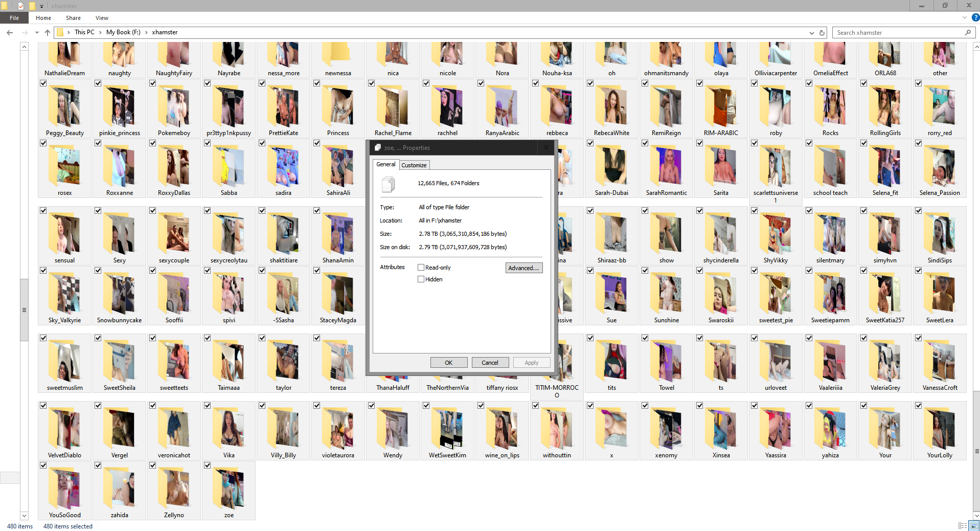Screen dimensions: 980x531
Task: Uncheck the Sky_Valkyrie folder checkbox
Action: [43, 271]
